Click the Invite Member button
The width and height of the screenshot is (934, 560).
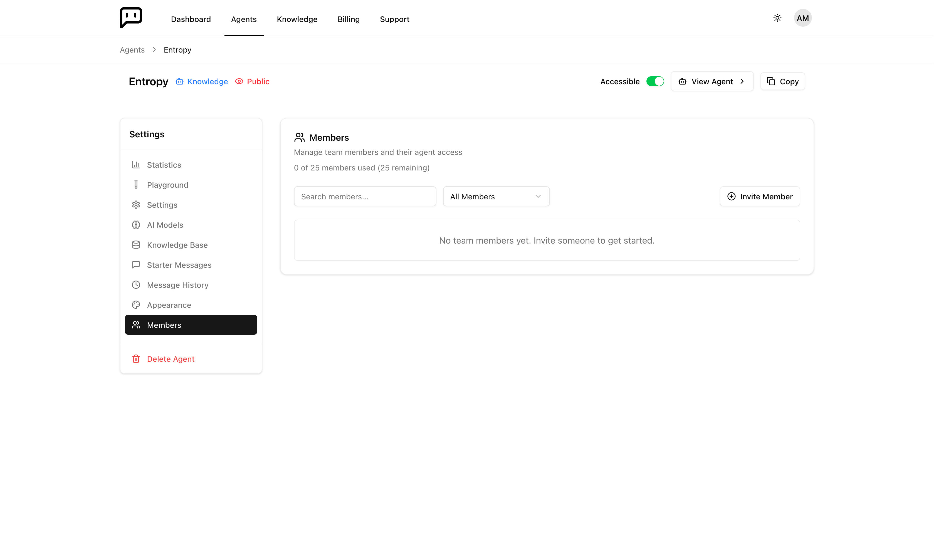tap(760, 196)
